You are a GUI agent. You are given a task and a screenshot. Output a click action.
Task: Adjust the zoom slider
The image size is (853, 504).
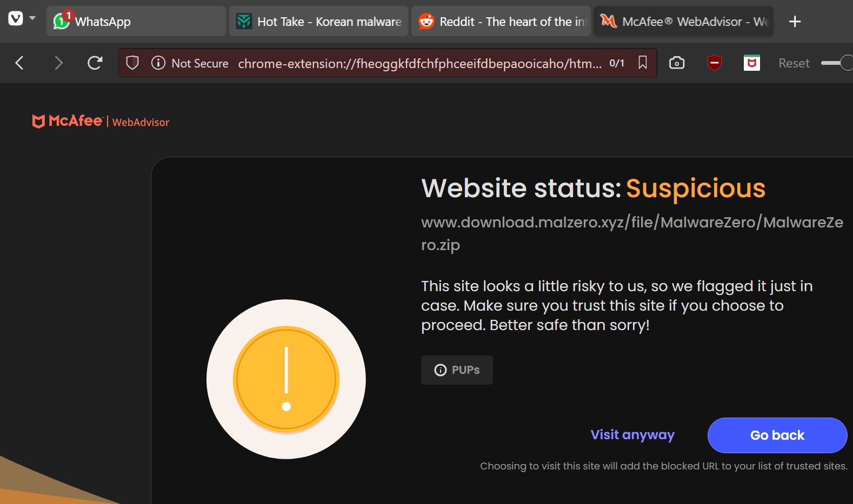coord(836,63)
